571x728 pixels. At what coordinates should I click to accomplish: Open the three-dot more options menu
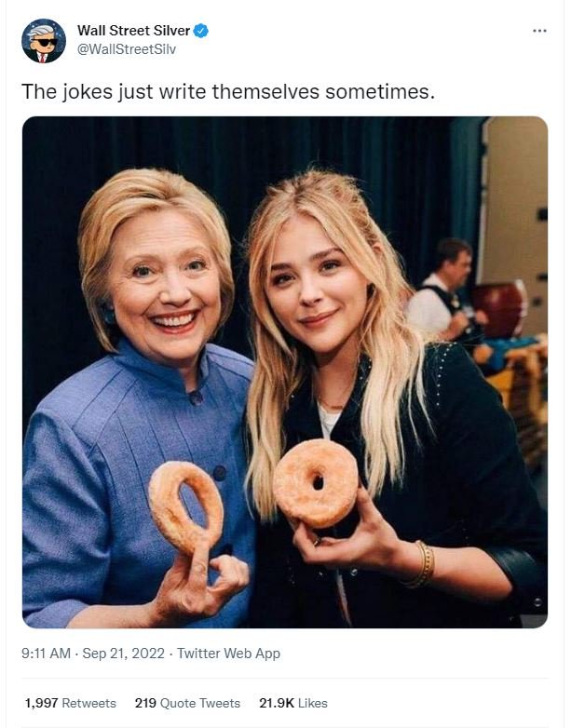tap(539, 31)
